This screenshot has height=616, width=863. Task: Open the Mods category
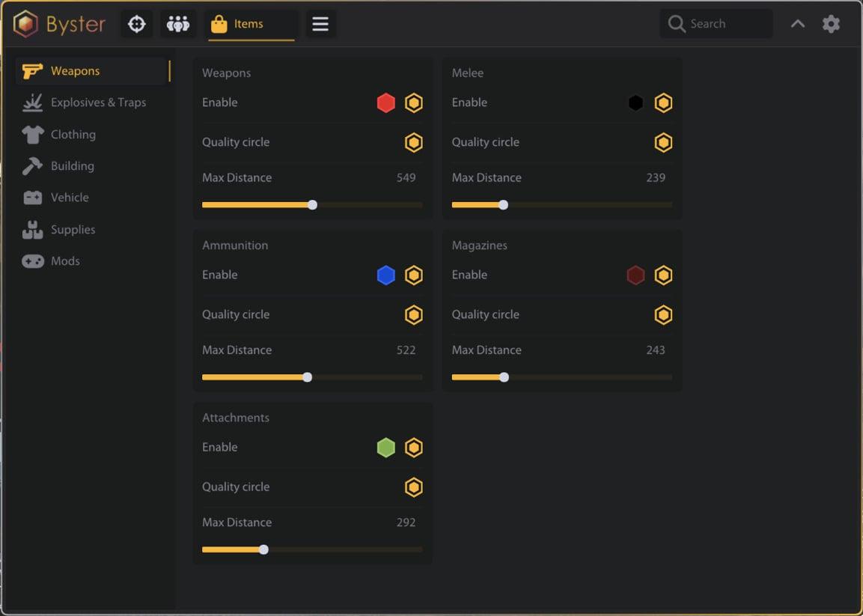[65, 261]
